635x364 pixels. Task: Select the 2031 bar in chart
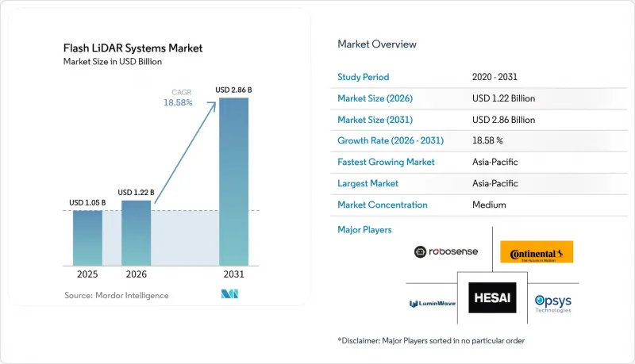pos(233,182)
